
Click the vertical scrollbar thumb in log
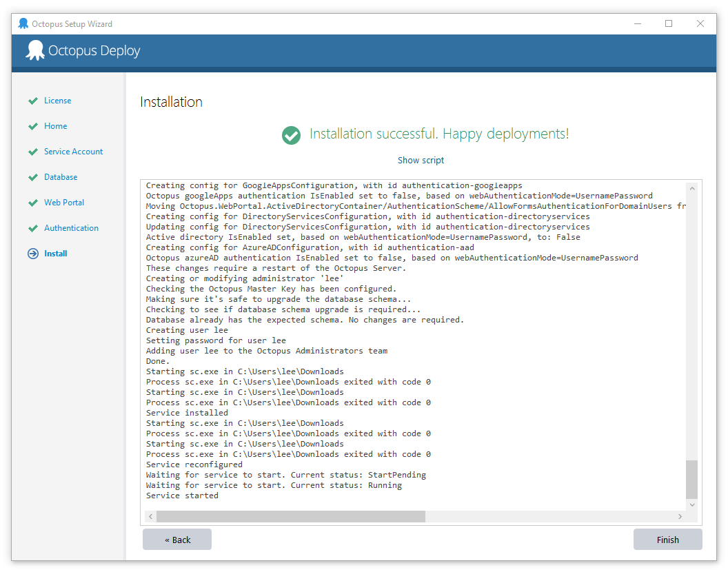tap(691, 479)
